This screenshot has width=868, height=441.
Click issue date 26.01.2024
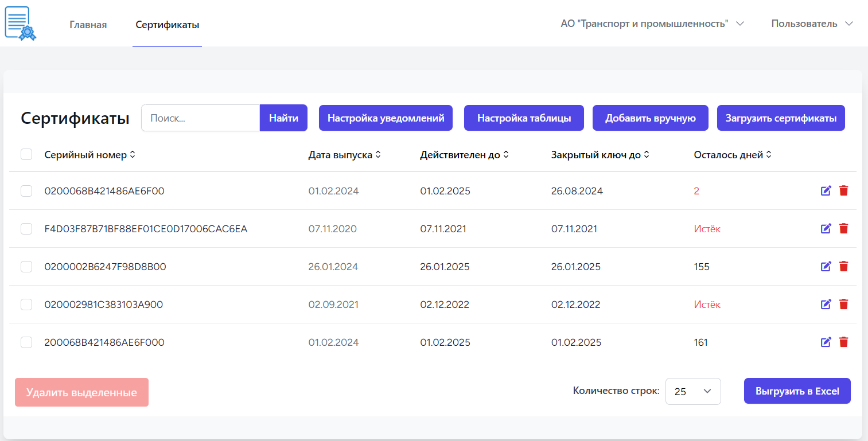pyautogui.click(x=333, y=267)
